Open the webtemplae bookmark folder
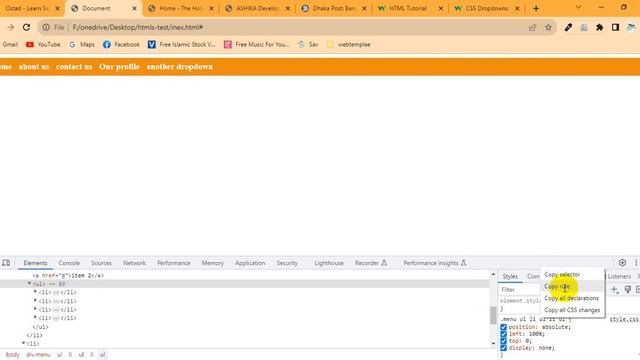 pos(349,44)
